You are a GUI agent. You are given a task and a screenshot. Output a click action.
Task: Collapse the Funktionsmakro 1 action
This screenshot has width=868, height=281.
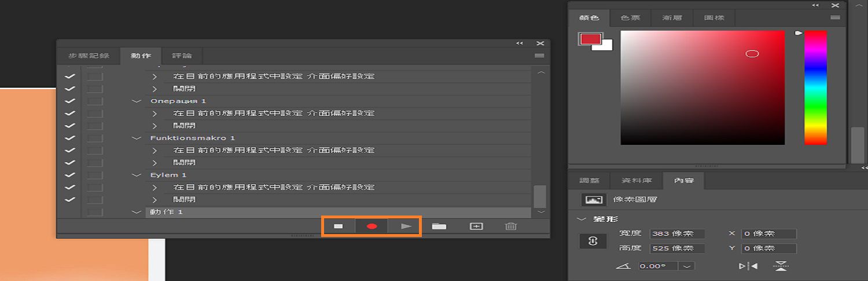137,138
